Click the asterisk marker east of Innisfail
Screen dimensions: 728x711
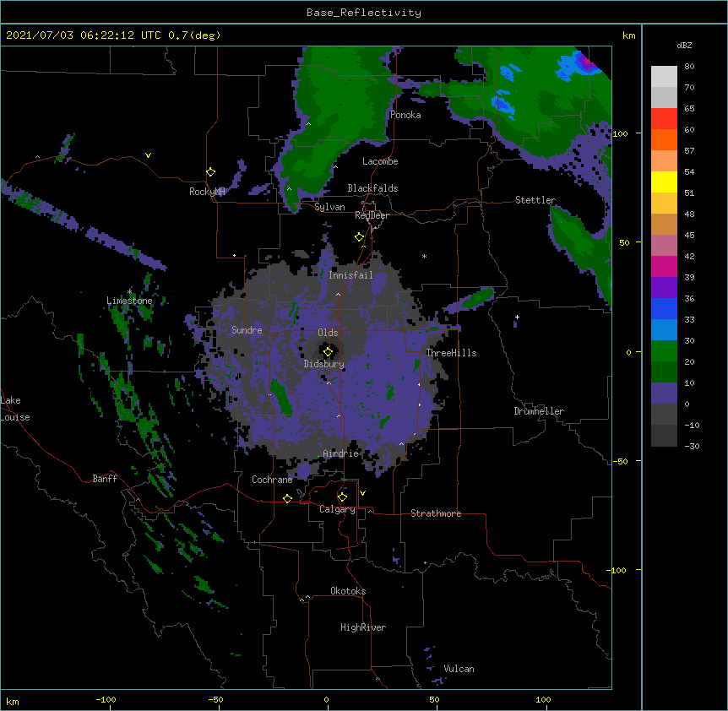[424, 256]
